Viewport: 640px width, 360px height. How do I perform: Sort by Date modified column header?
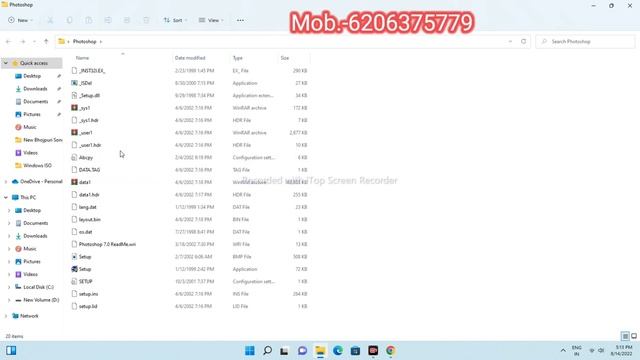click(190, 58)
